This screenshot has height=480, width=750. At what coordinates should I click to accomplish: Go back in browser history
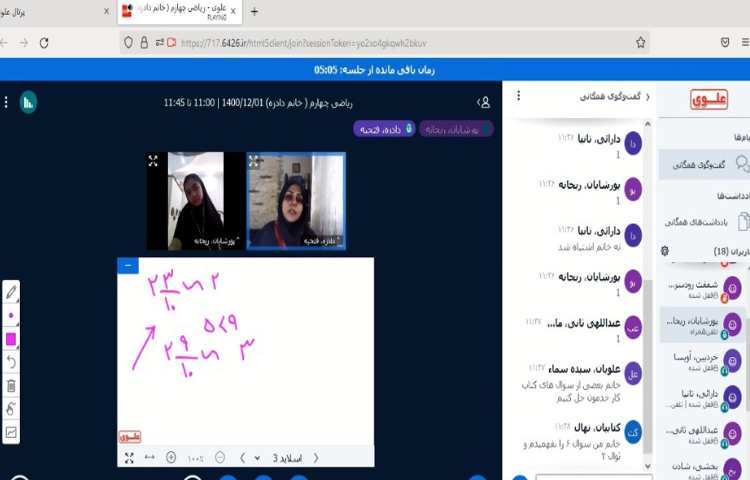pyautogui.click(x=4, y=43)
